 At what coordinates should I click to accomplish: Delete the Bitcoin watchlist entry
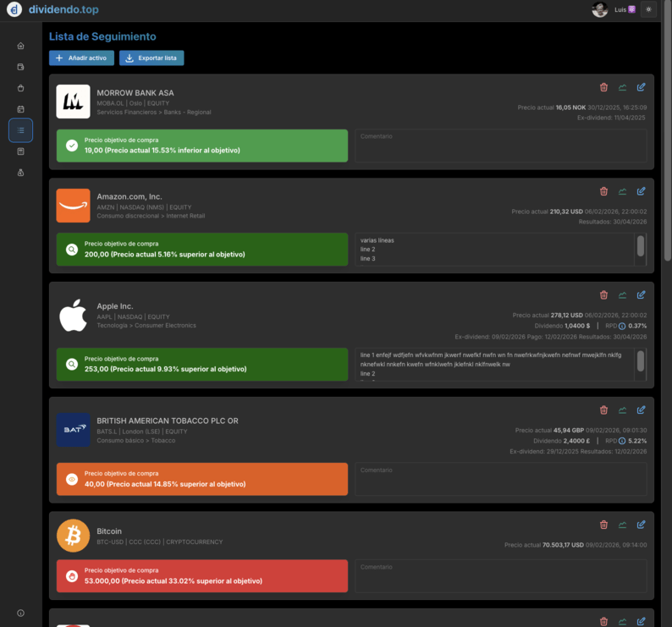(603, 525)
